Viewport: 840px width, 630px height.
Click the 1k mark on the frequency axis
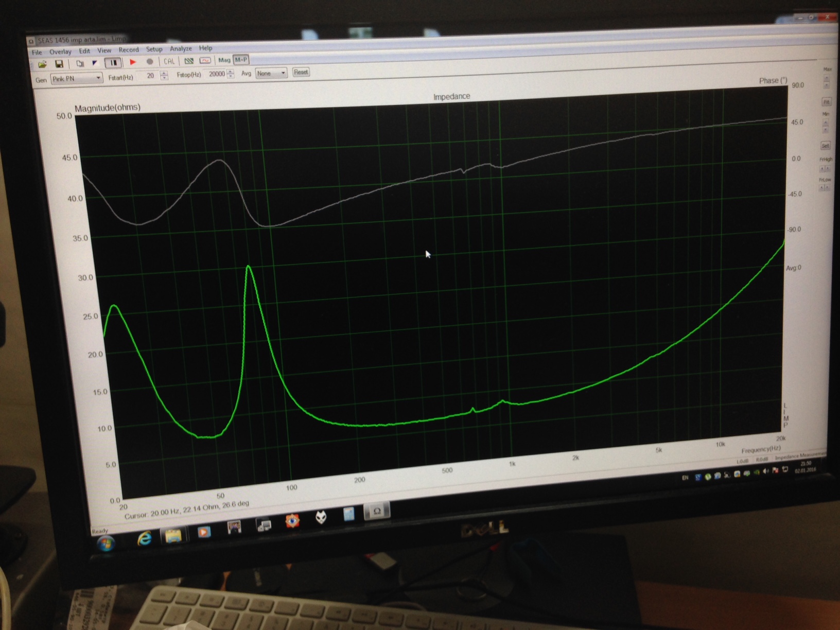point(512,464)
